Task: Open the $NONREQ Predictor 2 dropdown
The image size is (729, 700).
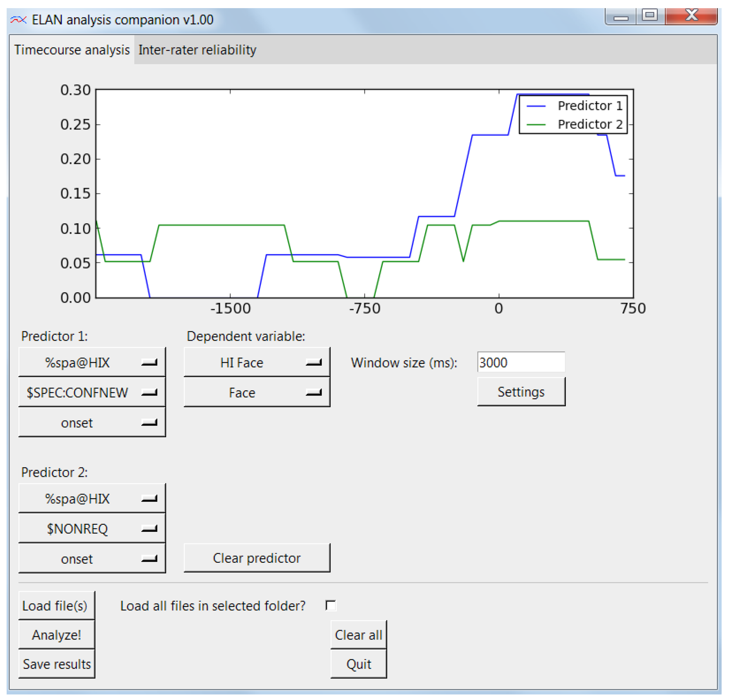Action: 92,529
